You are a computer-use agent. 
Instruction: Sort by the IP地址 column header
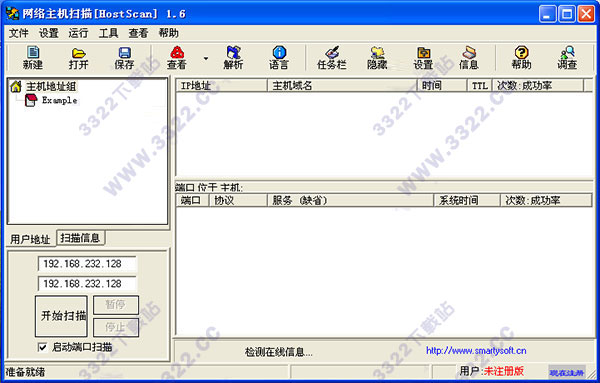coord(222,85)
